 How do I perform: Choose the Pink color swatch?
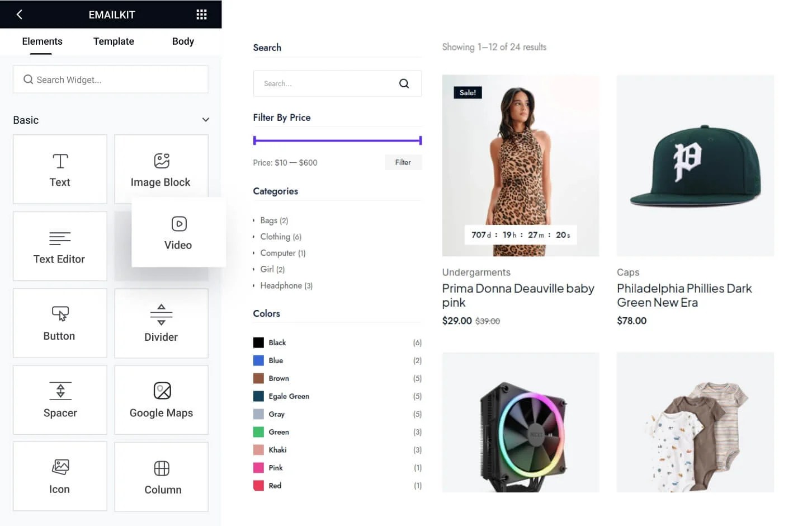[x=258, y=468]
